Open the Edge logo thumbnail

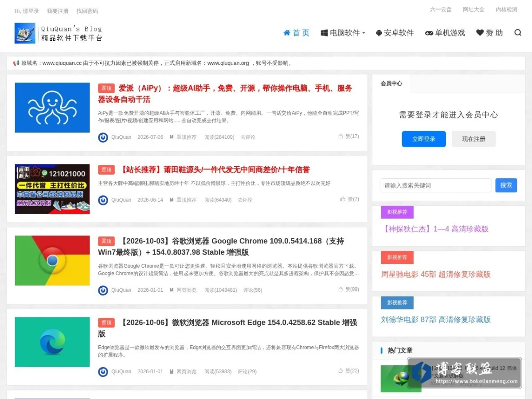click(52, 342)
